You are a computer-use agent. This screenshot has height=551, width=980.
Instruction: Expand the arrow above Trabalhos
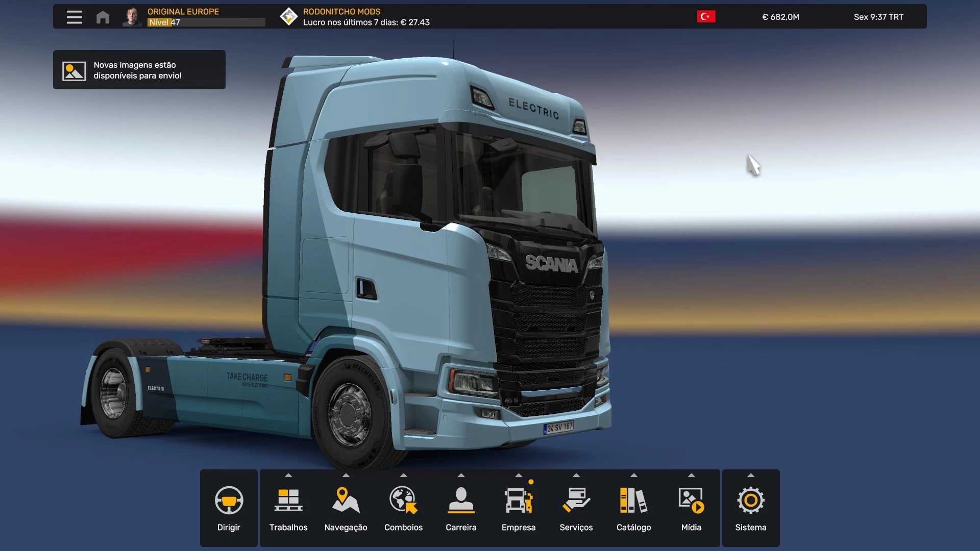click(x=288, y=475)
